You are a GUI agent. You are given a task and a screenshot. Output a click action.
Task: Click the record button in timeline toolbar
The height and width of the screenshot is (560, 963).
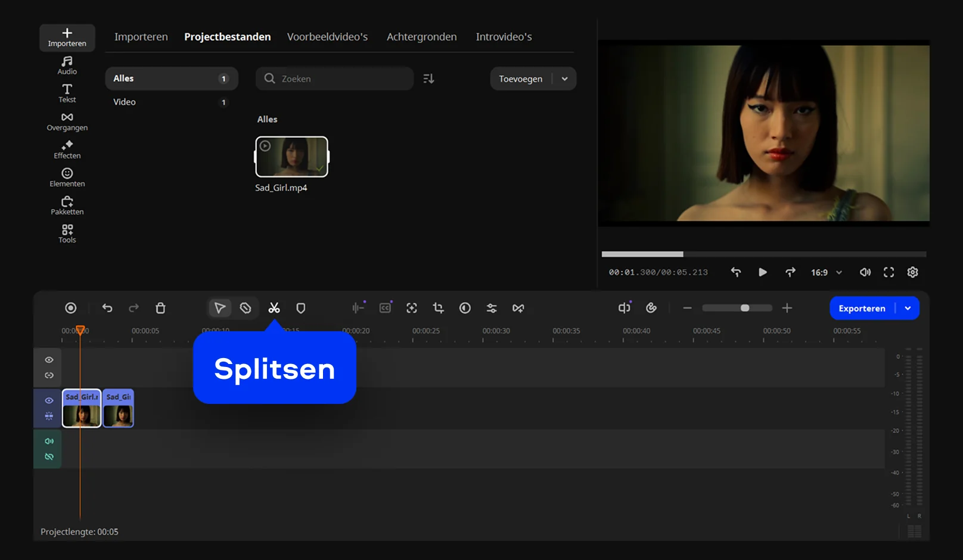pos(71,308)
